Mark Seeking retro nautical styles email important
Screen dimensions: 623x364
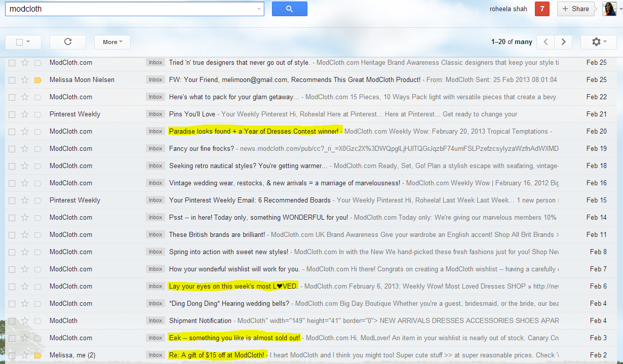(37, 166)
